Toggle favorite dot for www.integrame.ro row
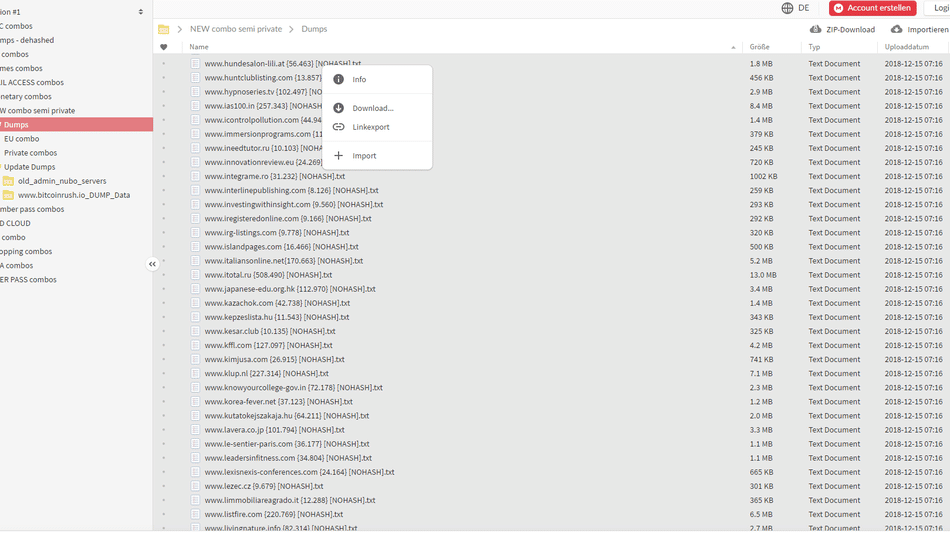The height and width of the screenshot is (534, 950). coord(164,176)
